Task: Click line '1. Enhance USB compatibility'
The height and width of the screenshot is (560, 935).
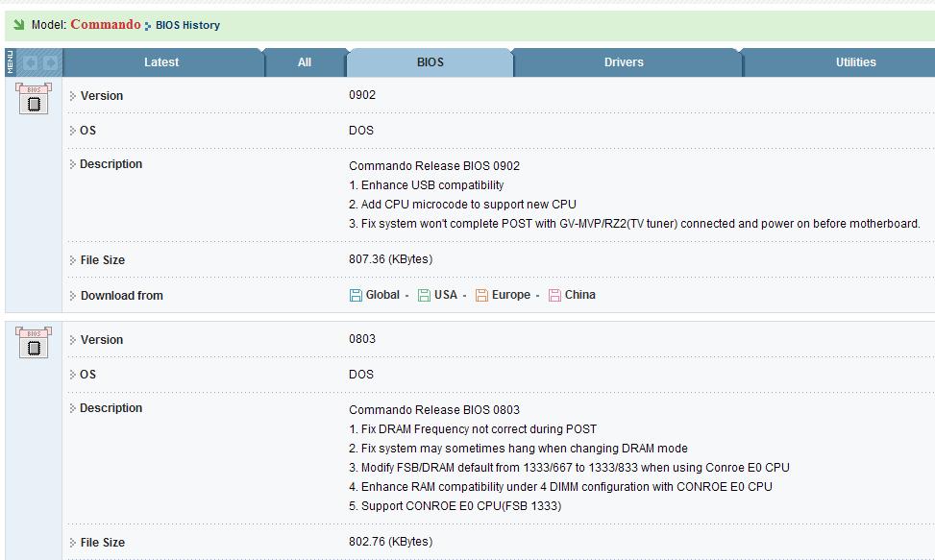Action: (x=427, y=185)
